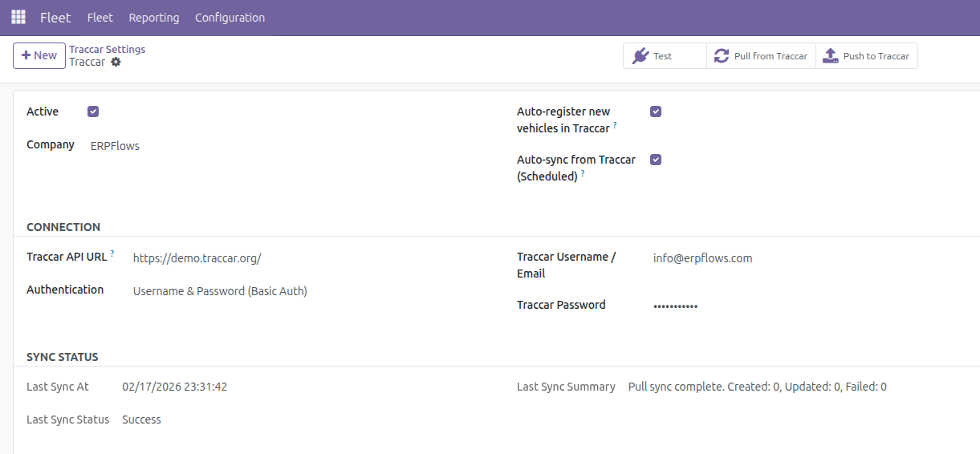Click the Push to Traccar label
Image resolution: width=980 pixels, height=454 pixels.
[876, 56]
